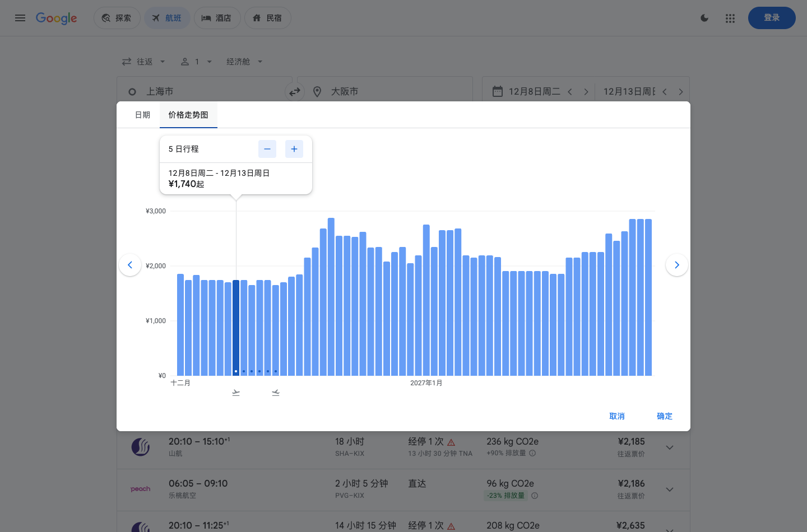Click the info icon beside -23% 排放量

point(535,496)
